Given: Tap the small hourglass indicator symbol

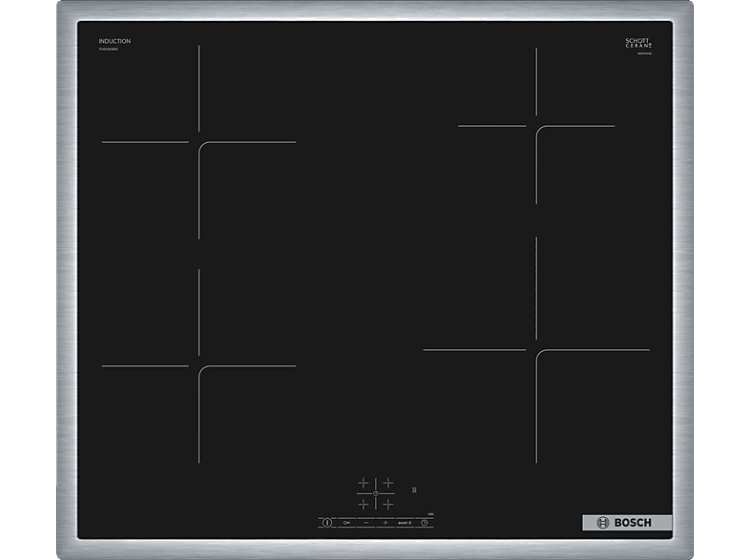Looking at the screenshot, I should (x=414, y=490).
